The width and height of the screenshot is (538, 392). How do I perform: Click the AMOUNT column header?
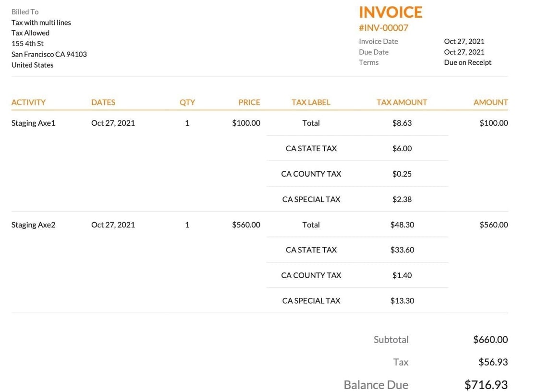(490, 102)
